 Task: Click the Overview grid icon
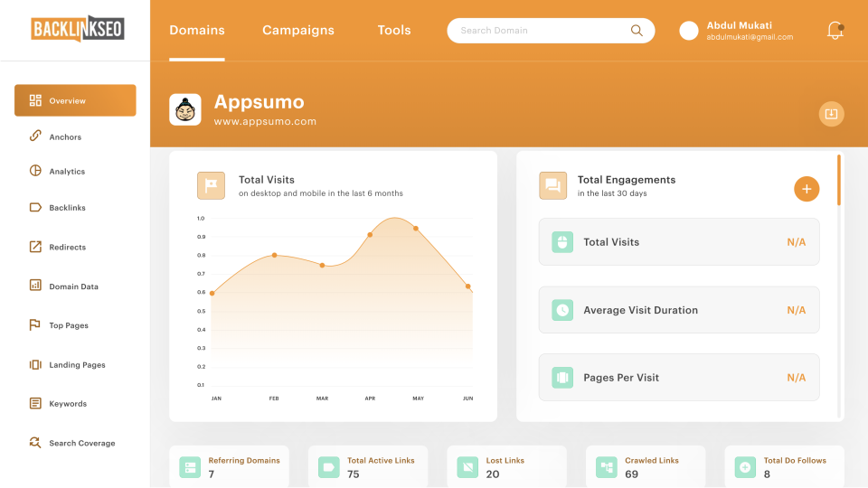(x=35, y=100)
